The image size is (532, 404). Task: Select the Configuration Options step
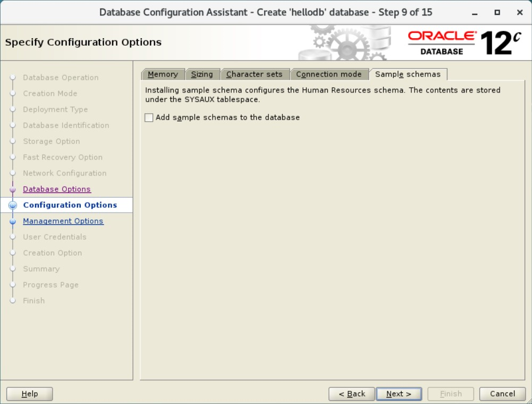(x=70, y=205)
